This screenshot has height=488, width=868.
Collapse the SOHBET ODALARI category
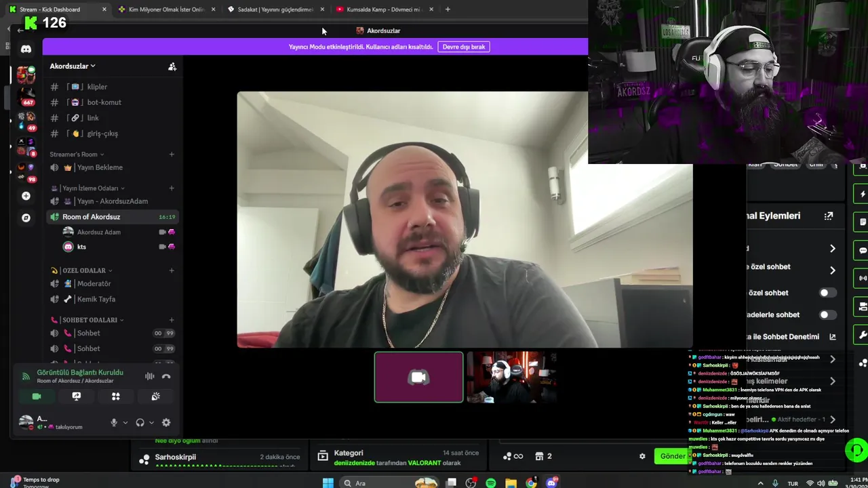pos(87,320)
